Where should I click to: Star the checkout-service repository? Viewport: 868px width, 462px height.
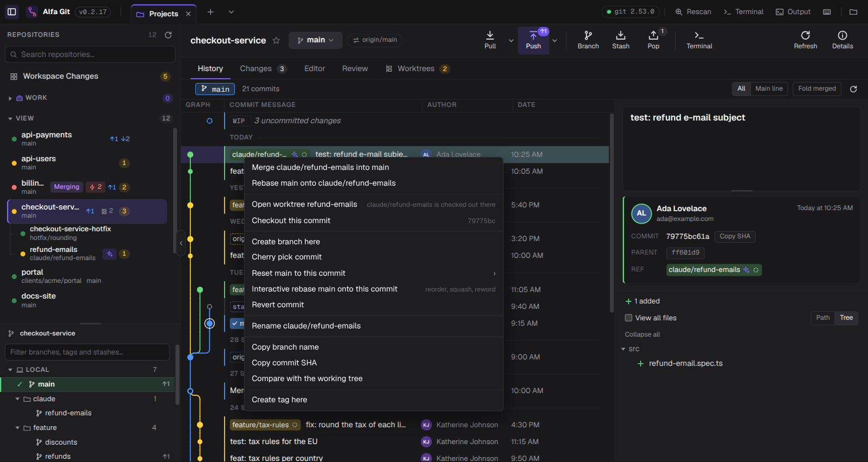[x=276, y=40]
